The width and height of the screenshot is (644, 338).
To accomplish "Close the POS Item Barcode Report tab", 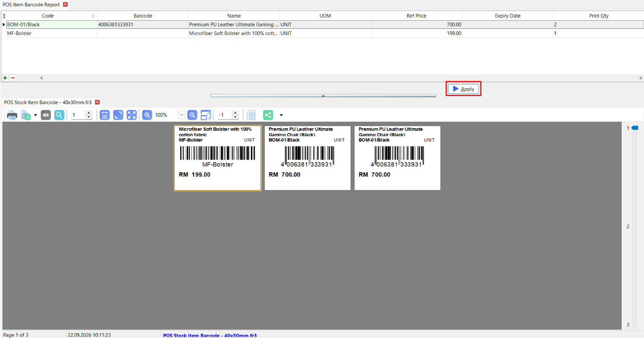I will 65,5.
